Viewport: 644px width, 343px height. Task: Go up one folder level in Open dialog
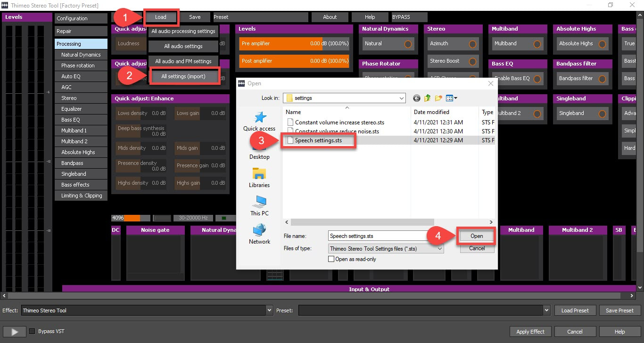pyautogui.click(x=427, y=98)
